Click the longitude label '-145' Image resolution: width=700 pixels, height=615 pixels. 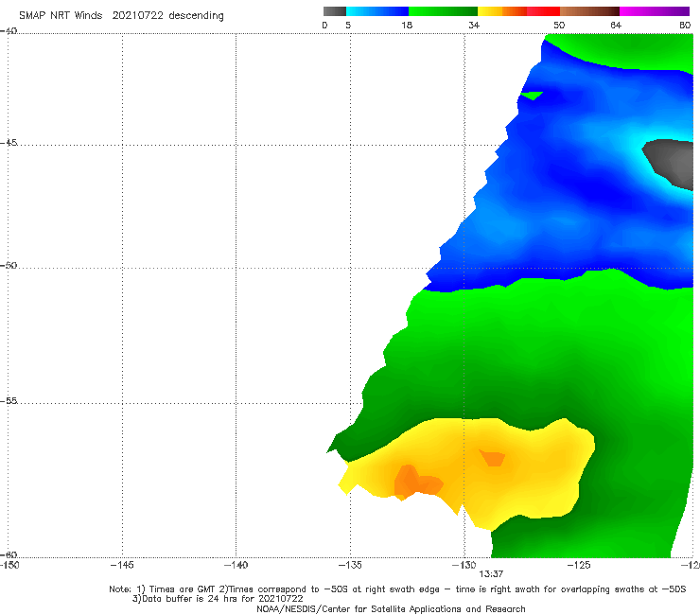(x=122, y=565)
